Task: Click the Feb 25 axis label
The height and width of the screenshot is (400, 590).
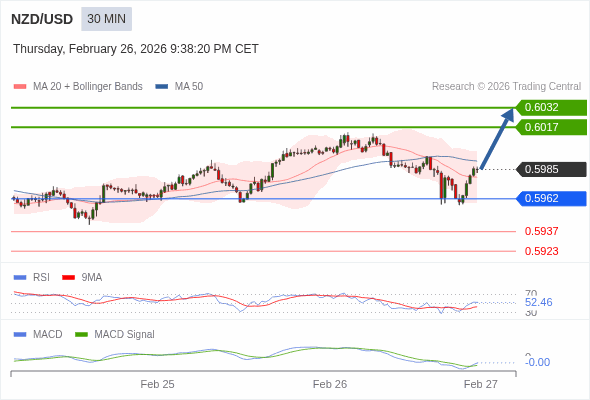Action: [x=157, y=384]
